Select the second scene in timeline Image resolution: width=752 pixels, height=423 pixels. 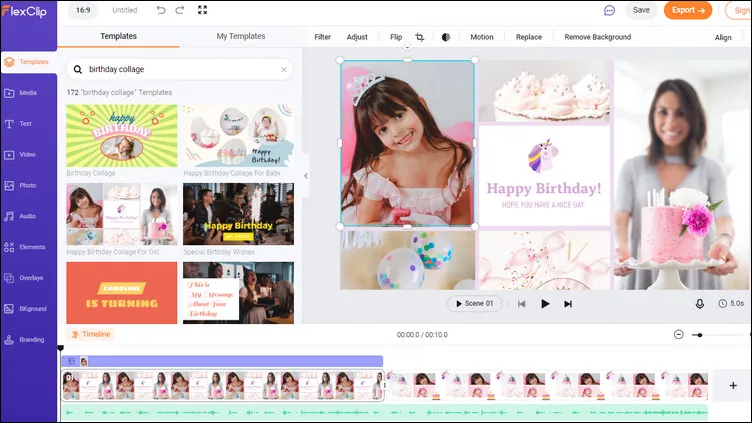coord(547,385)
